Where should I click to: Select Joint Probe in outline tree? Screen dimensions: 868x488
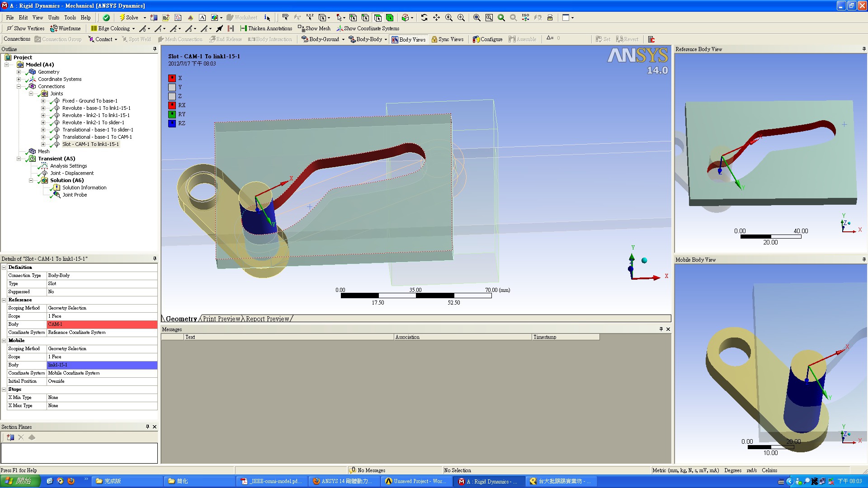coord(75,195)
